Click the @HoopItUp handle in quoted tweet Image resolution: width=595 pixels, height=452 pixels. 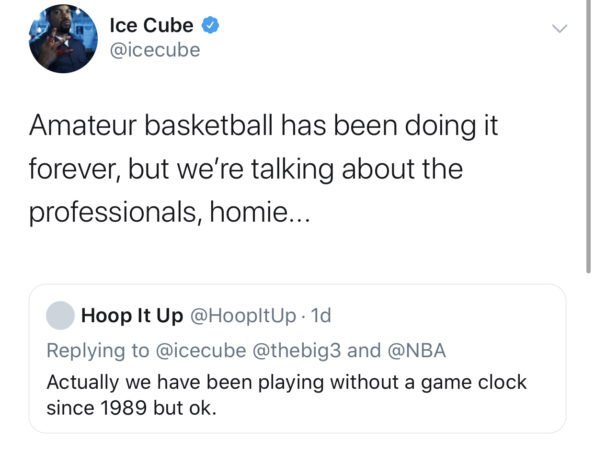[x=243, y=315]
